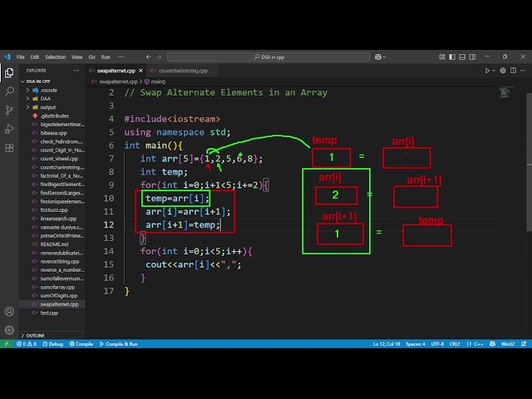Open fizzbuzz.cpp in the file tree
This screenshot has width=532, height=399.
pos(53,210)
